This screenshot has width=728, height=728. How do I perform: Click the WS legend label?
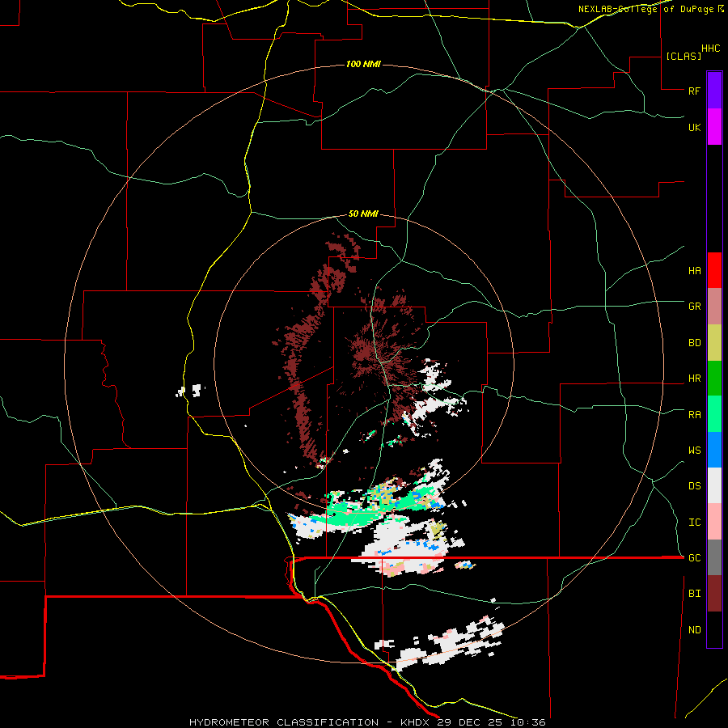[x=694, y=450]
